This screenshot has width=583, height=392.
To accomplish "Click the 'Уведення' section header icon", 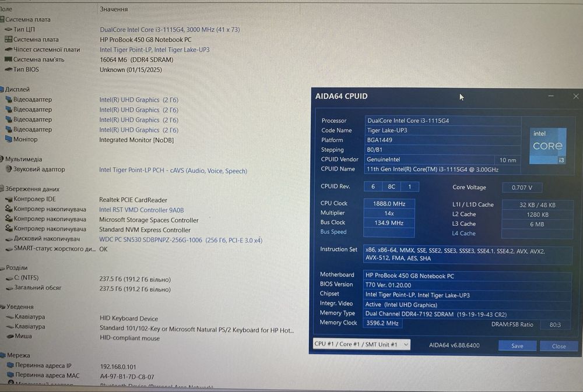I will [3, 306].
